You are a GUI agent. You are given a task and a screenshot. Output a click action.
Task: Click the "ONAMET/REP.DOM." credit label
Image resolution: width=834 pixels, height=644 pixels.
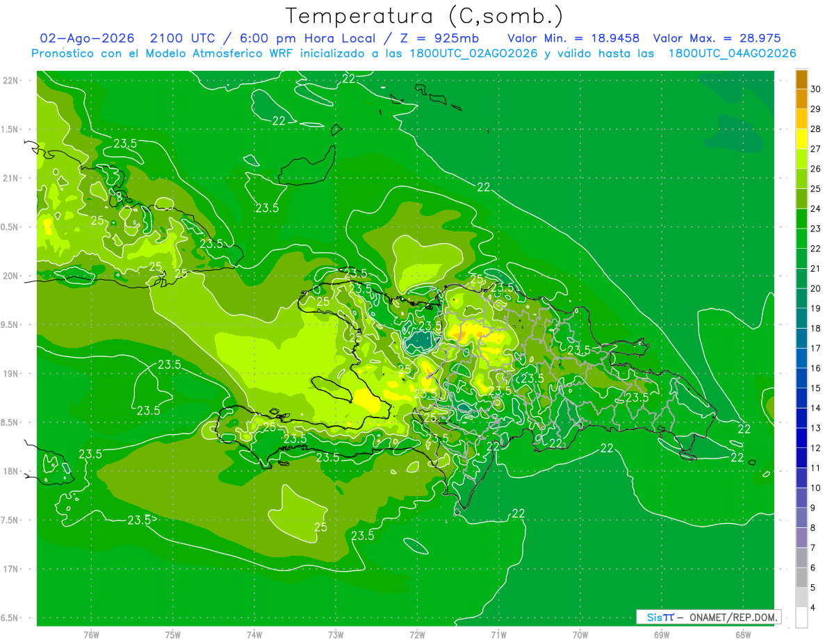click(734, 617)
